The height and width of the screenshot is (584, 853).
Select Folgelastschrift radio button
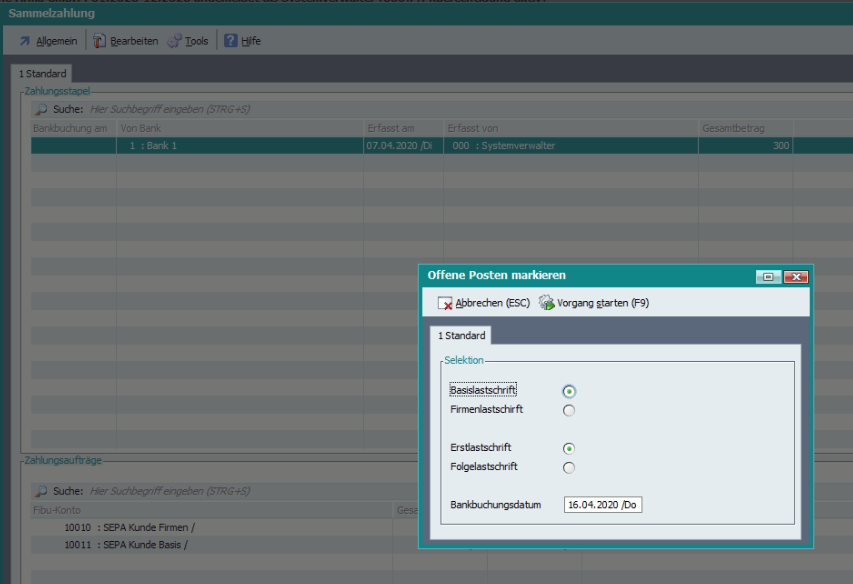point(569,468)
